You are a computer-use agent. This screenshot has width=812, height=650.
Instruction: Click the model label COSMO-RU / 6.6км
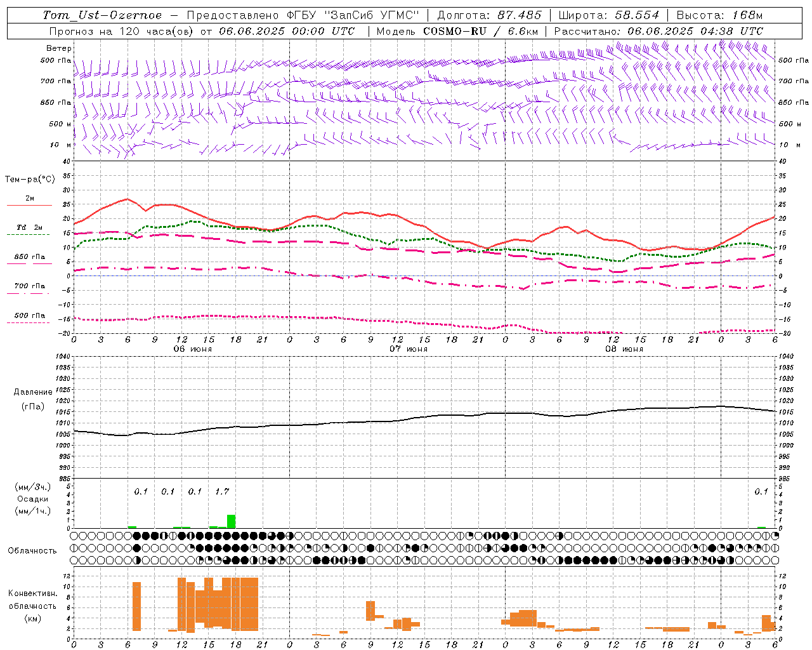481,31
